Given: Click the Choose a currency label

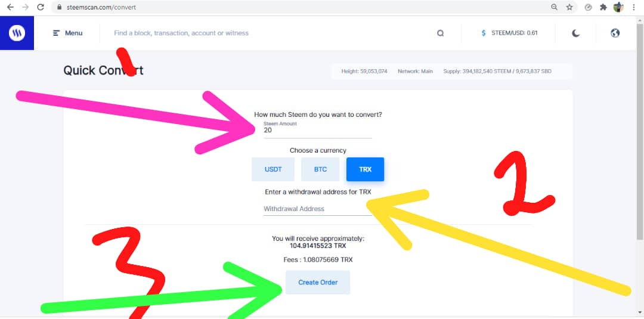Looking at the screenshot, I should pos(318,151).
